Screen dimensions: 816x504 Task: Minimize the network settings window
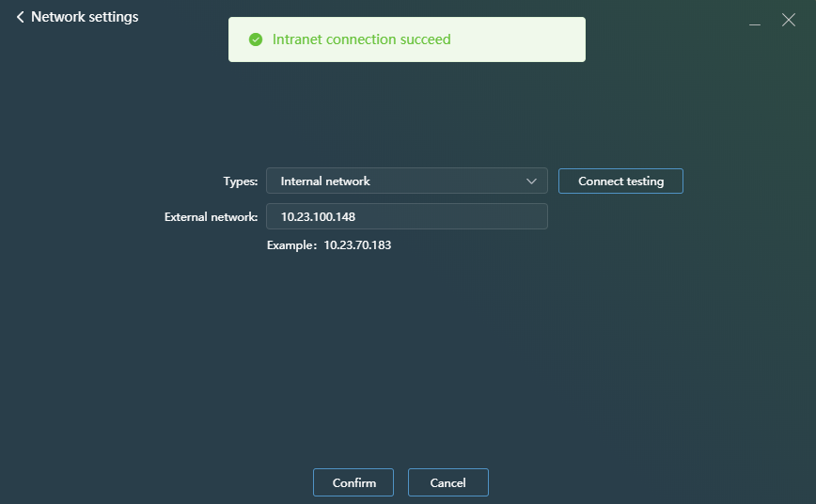click(755, 21)
